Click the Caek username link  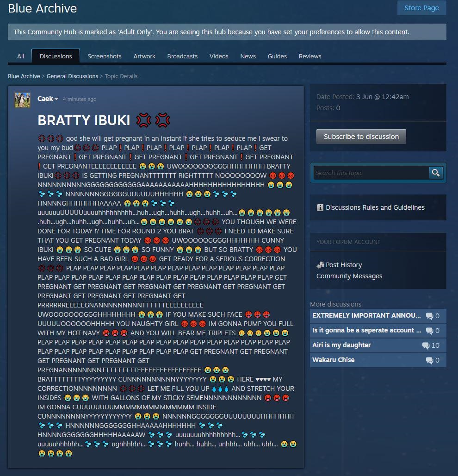pos(45,99)
